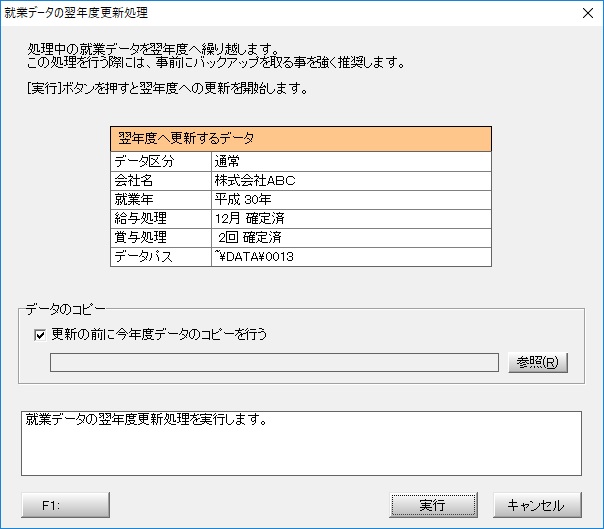The height and width of the screenshot is (529, 604).
Task: Click the キャンセル button
Action: pyautogui.click(x=537, y=505)
